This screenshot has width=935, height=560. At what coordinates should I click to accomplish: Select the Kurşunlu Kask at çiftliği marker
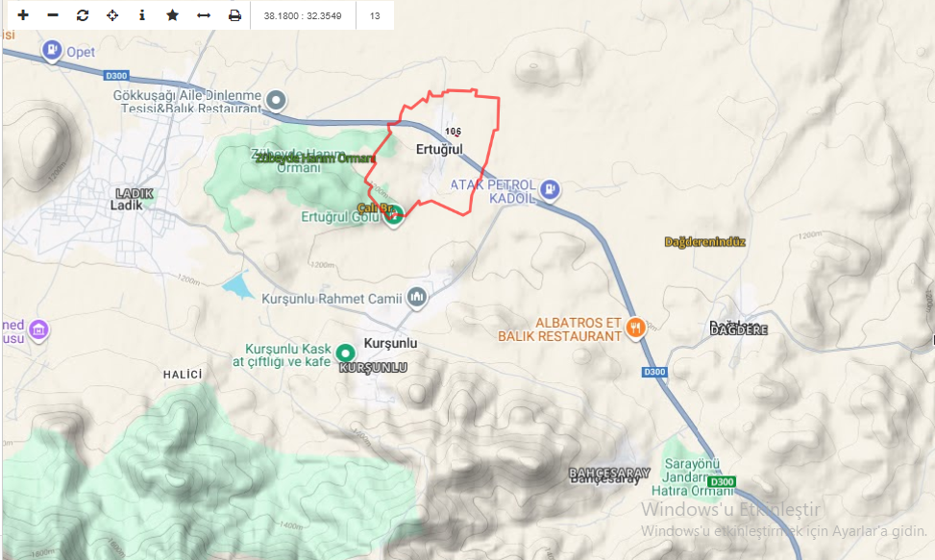pos(346,353)
